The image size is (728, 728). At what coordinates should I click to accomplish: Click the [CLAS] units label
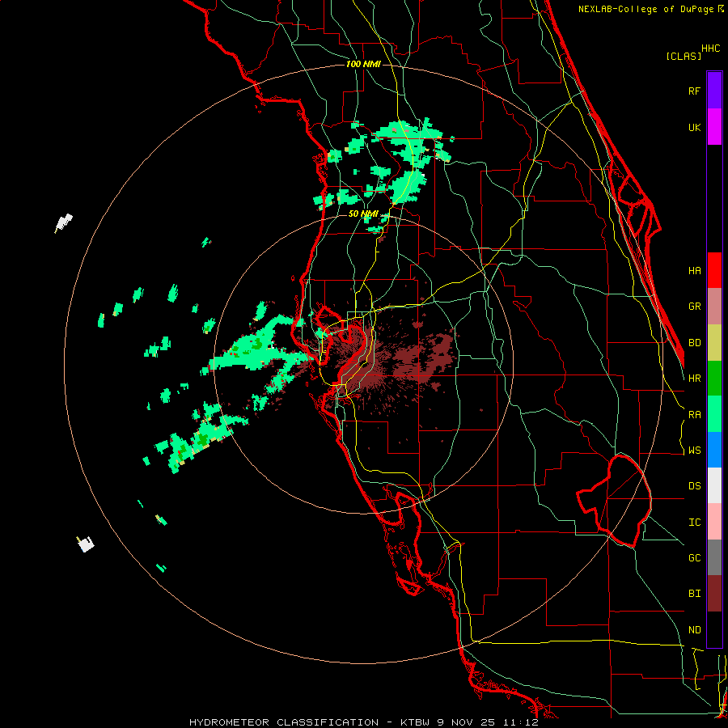click(x=684, y=56)
